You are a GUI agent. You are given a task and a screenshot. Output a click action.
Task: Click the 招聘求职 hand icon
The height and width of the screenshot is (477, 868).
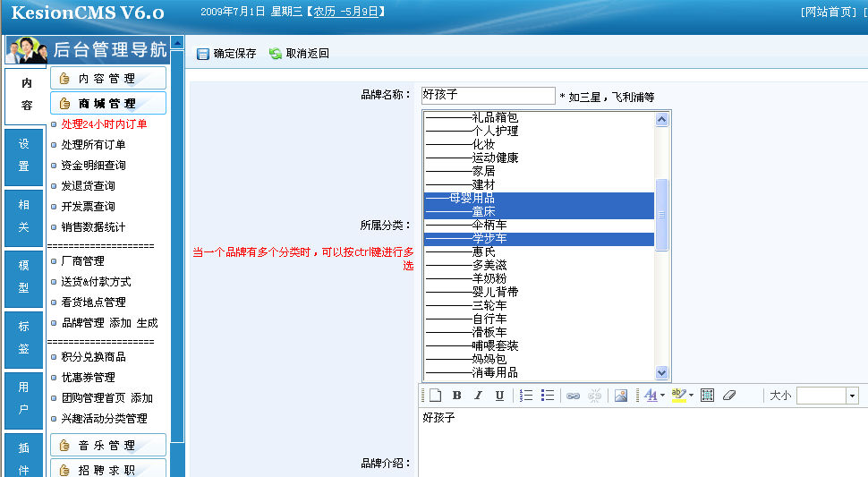(x=64, y=471)
